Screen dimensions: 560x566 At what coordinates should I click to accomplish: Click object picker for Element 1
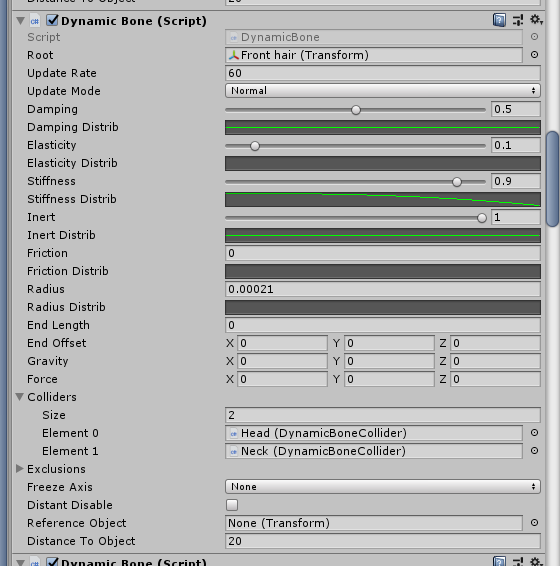click(534, 450)
